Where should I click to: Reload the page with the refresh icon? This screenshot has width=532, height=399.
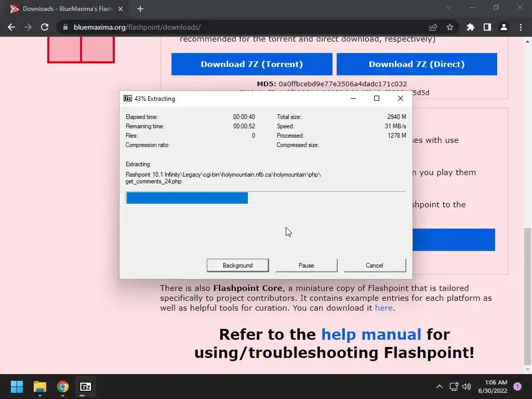pyautogui.click(x=45, y=27)
